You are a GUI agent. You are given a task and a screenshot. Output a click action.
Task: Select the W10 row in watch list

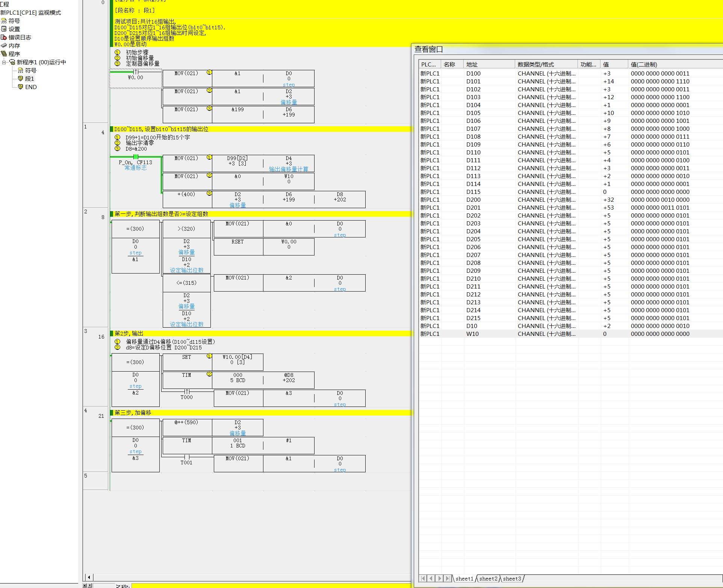point(472,334)
